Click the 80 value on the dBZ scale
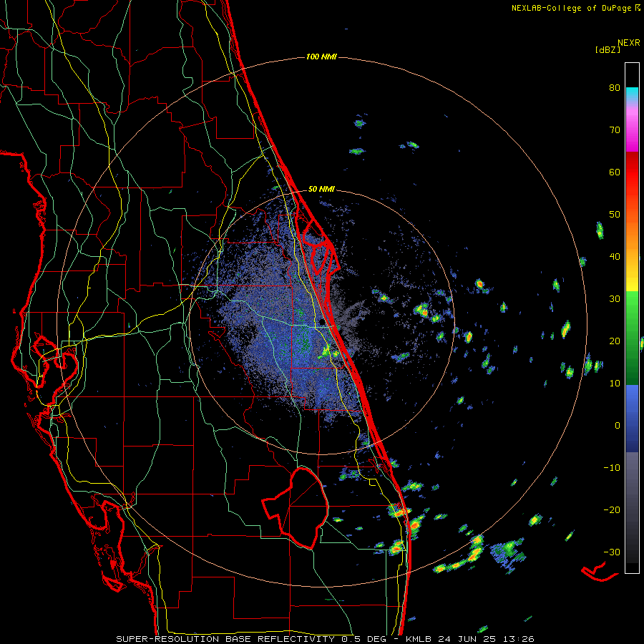Image resolution: width=644 pixels, height=644 pixels. point(615,87)
